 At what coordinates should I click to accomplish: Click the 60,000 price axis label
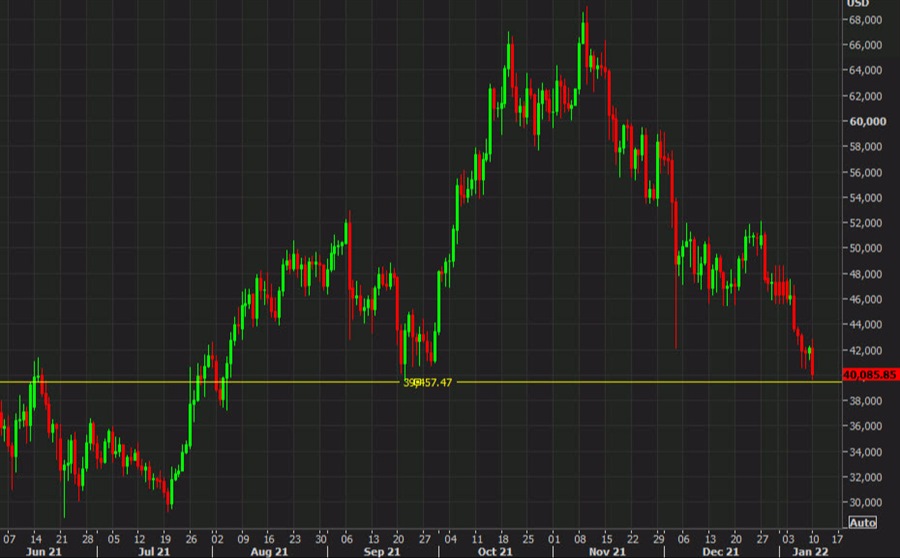click(868, 121)
